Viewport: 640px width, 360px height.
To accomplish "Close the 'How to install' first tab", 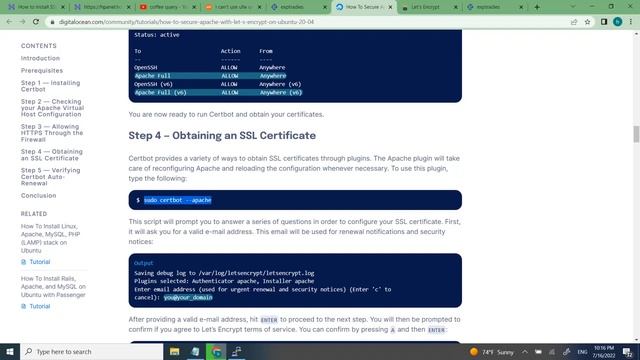I will (x=63, y=7).
